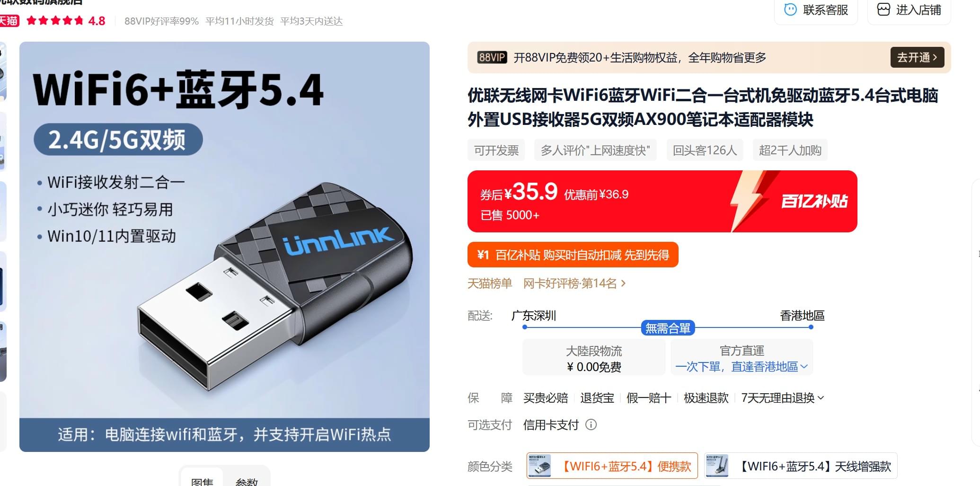Click the 多人评价"上网速度快" tag
The width and height of the screenshot is (980, 486).
coord(595,150)
